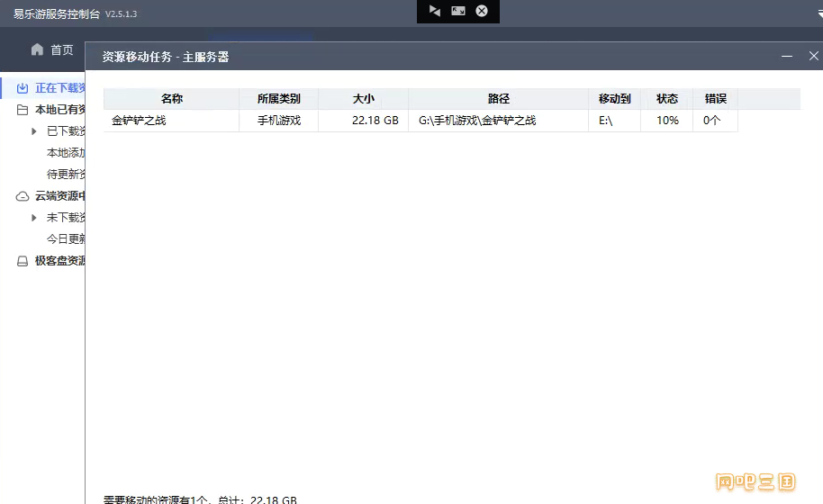Select the folder icon for 本地已有资源

22,110
